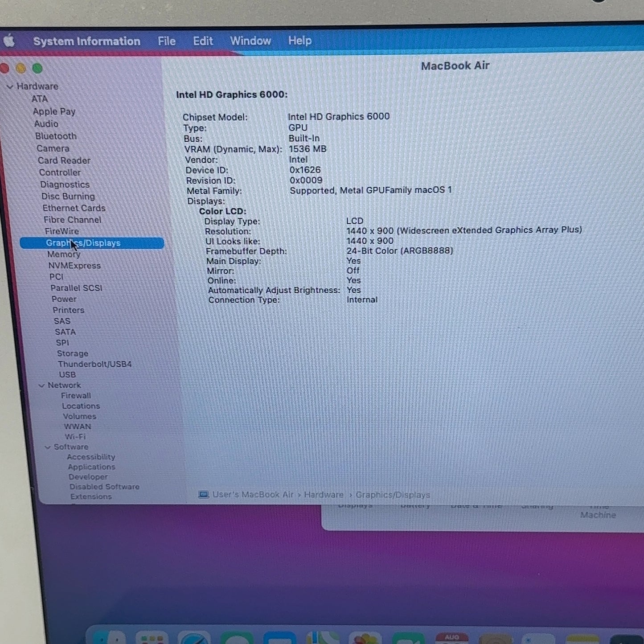The height and width of the screenshot is (644, 644).
Task: Select SAS in the sidebar
Action: 62,321
